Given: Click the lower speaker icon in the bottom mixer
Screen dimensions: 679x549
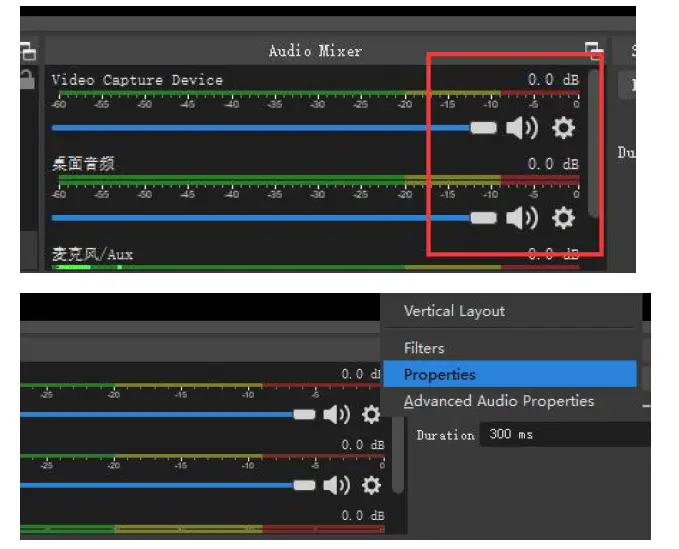Looking at the screenshot, I should click(336, 485).
